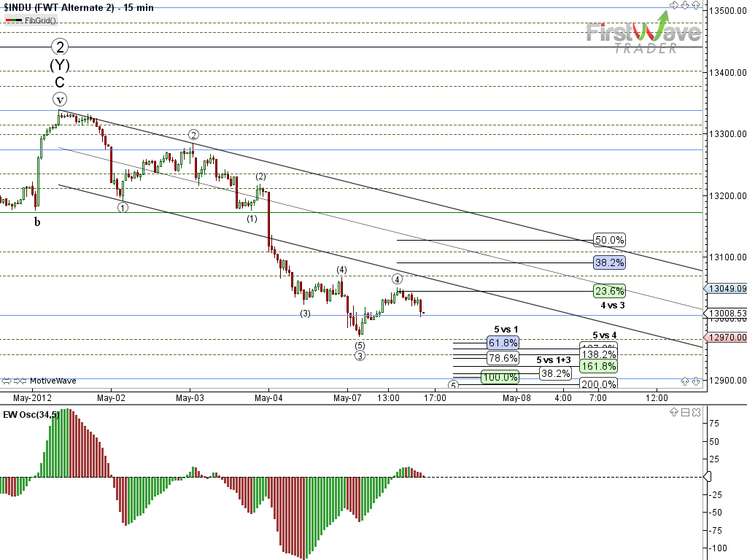Close the EW Osc study panel
747x560 pixels.
pyautogui.click(x=695, y=413)
